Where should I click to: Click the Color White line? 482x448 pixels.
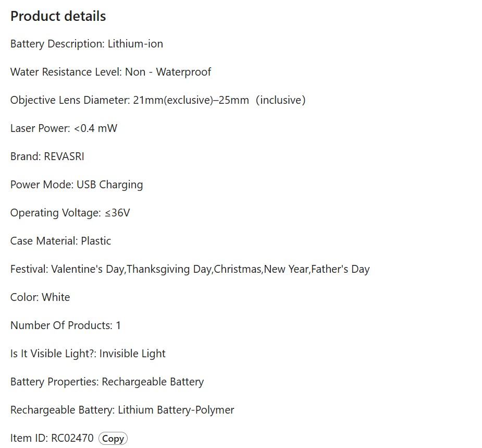[40, 297]
